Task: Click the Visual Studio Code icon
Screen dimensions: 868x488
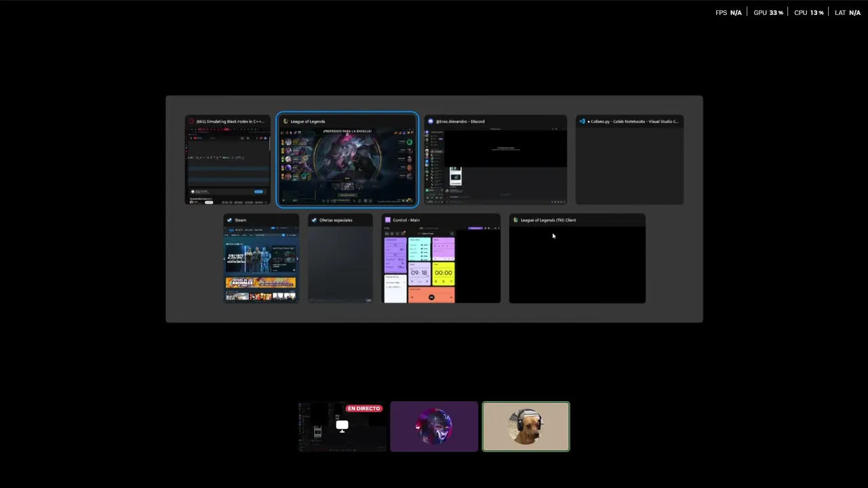Action: pos(582,121)
